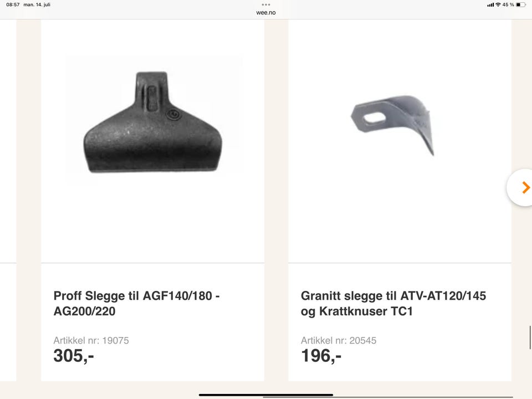Tap the 305,- price
Image resolution: width=532 pixels, height=399 pixels.
point(74,356)
